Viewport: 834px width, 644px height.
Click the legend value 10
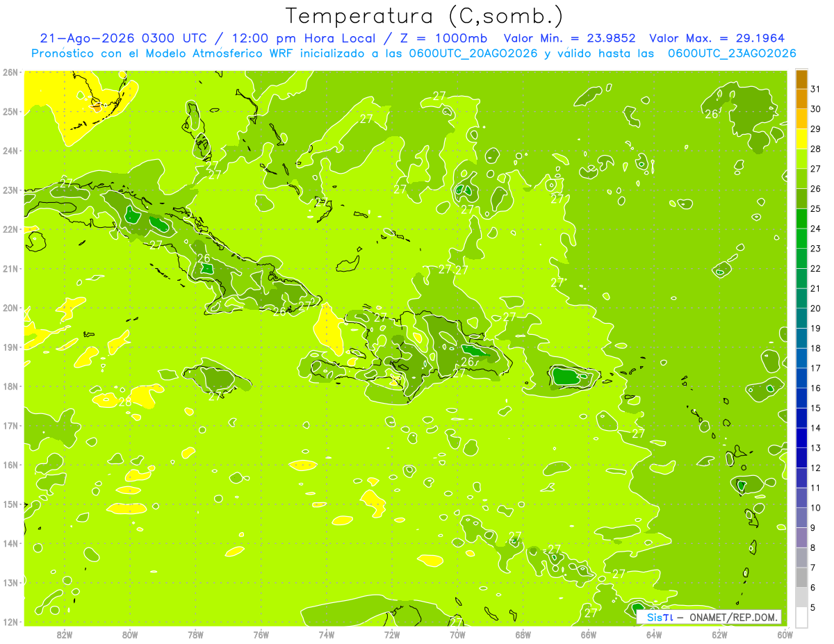816,508
